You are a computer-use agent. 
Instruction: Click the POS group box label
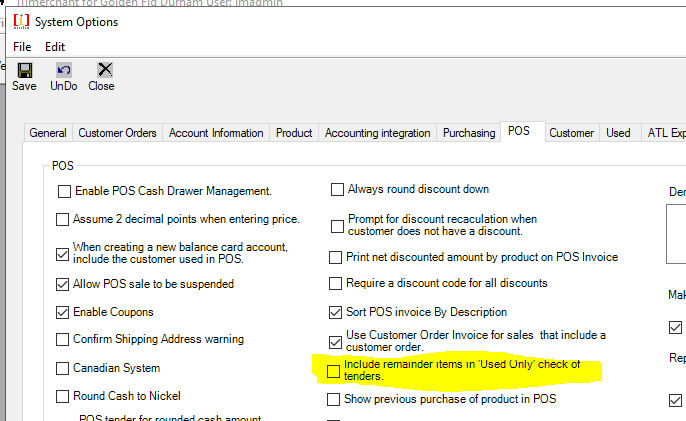[63, 166]
